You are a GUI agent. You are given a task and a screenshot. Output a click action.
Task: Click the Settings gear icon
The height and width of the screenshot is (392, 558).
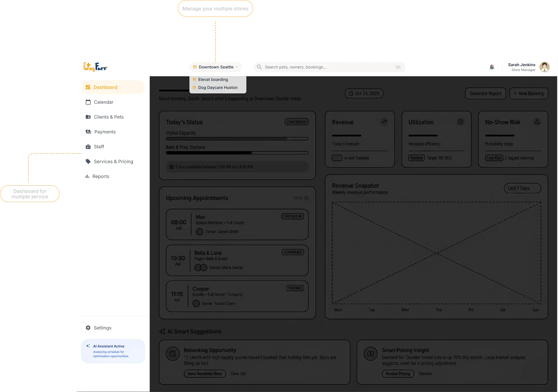pyautogui.click(x=88, y=328)
